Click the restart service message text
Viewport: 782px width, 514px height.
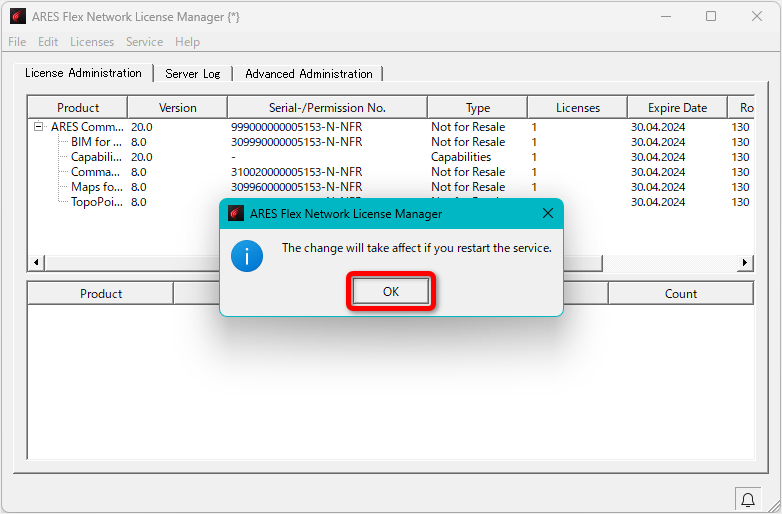(x=416, y=248)
